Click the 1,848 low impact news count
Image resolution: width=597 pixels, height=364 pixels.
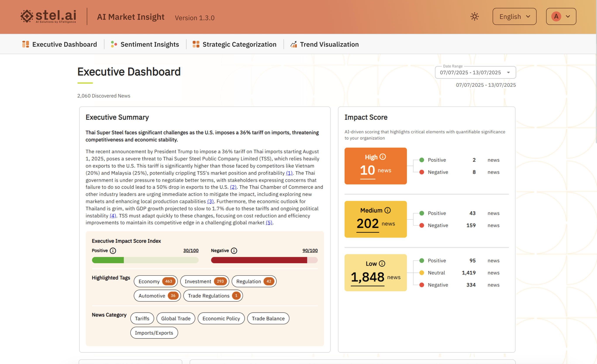click(x=367, y=277)
